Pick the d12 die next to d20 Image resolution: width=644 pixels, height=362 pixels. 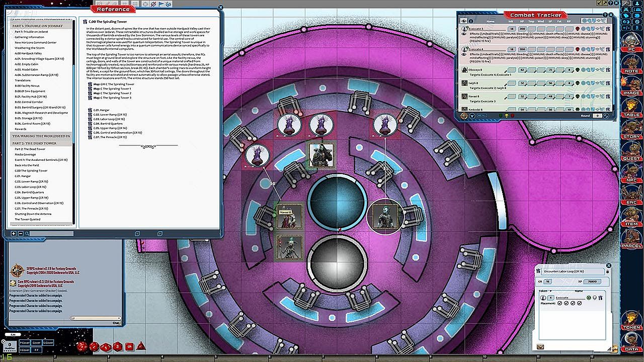point(94,346)
